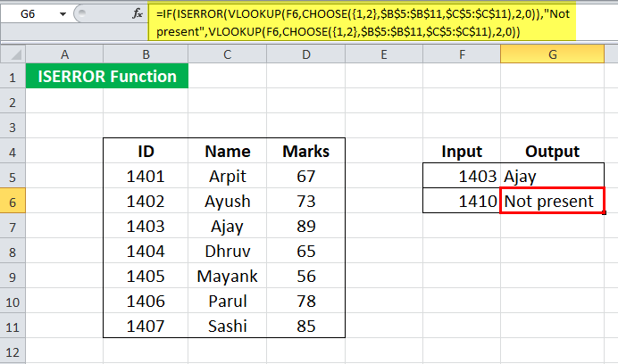
Task: Select row 8 header
Action: coord(13,251)
